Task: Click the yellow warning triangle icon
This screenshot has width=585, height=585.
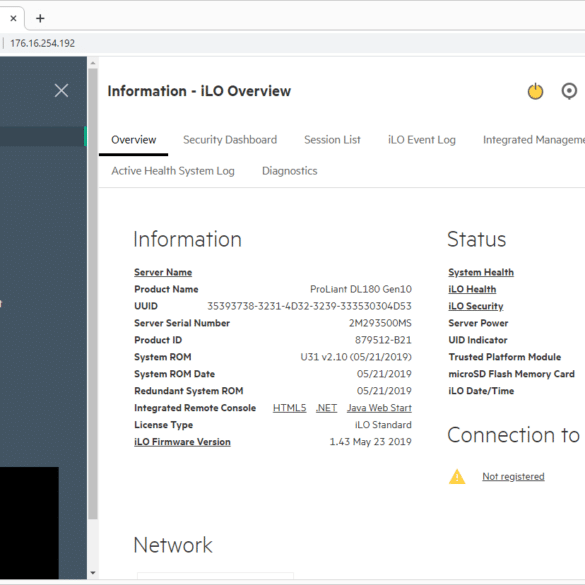Action: tap(457, 476)
